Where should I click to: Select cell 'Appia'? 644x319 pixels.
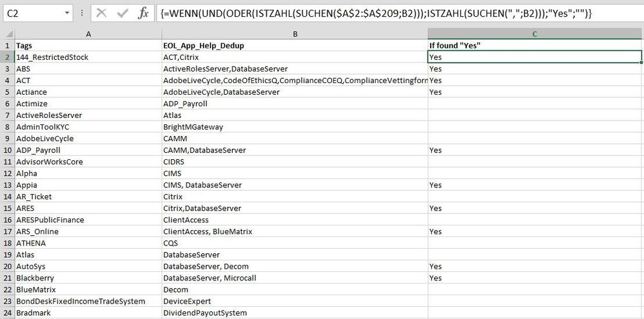click(88, 185)
